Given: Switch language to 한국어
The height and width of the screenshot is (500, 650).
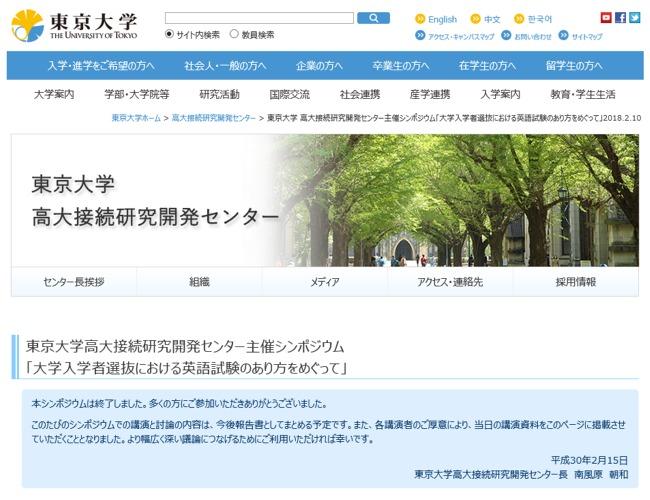Looking at the screenshot, I should (540, 19).
